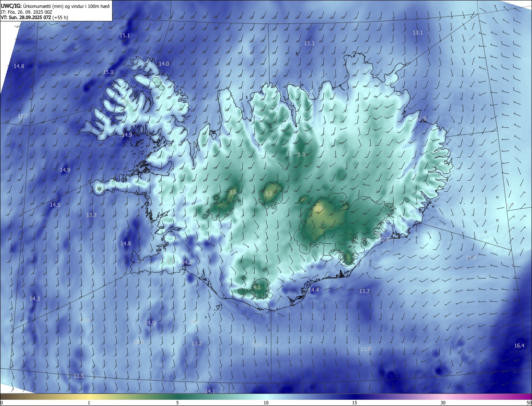Screen dimensions: 532x406
Task: Click the title text 'Úrkomumætti (mm) og vindur í 100m hæð'
Action: coord(66,6)
